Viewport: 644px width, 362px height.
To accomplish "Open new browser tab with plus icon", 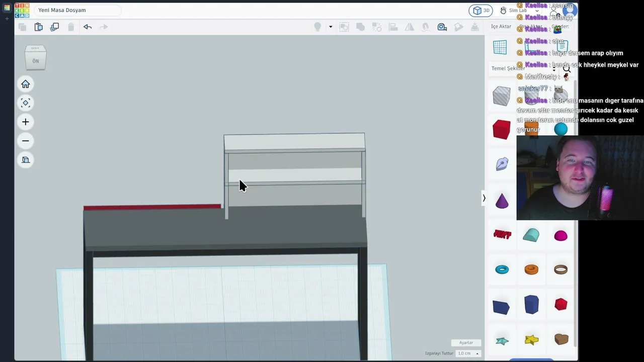I will point(7,19).
